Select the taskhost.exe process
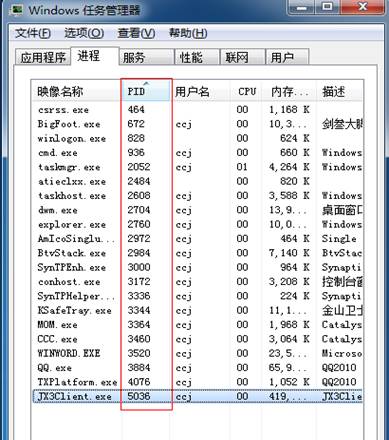This screenshot has height=440, width=389. tap(197, 196)
